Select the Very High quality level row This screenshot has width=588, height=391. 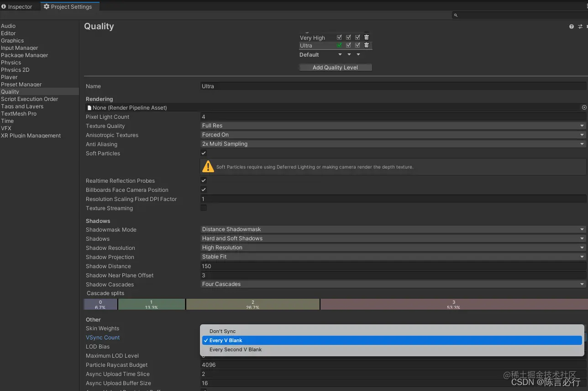tap(336, 38)
